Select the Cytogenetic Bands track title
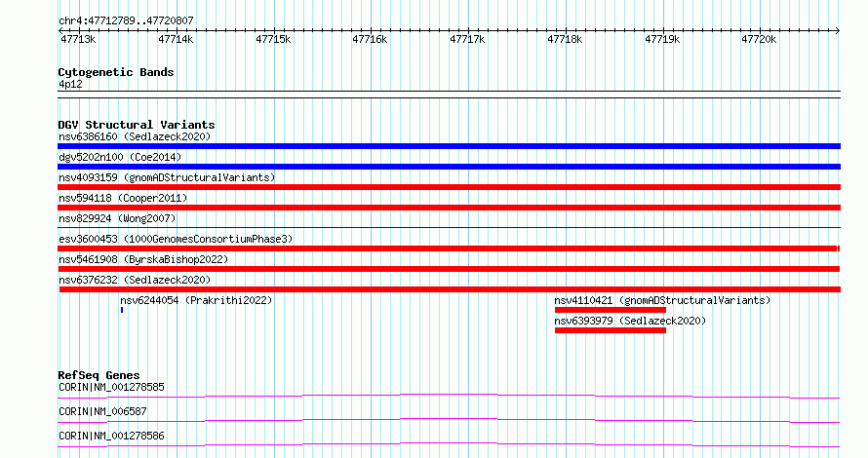This screenshot has width=868, height=458. click(116, 72)
